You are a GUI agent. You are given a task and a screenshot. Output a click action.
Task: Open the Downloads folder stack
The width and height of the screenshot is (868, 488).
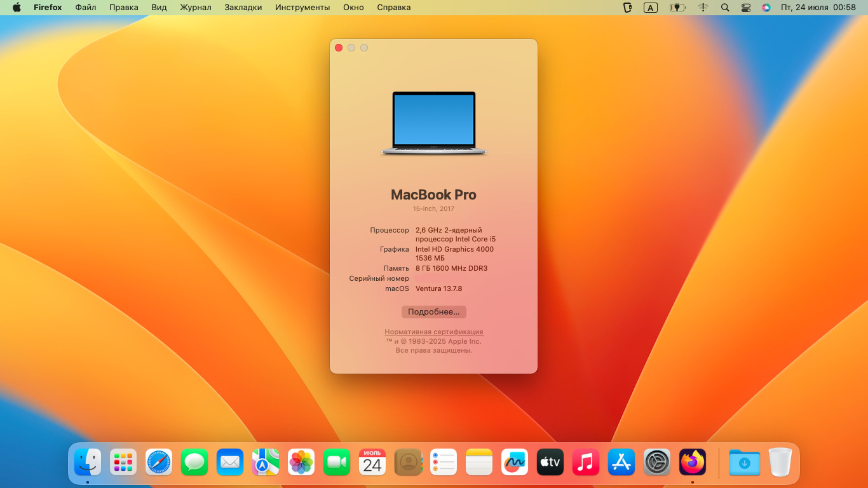(745, 462)
